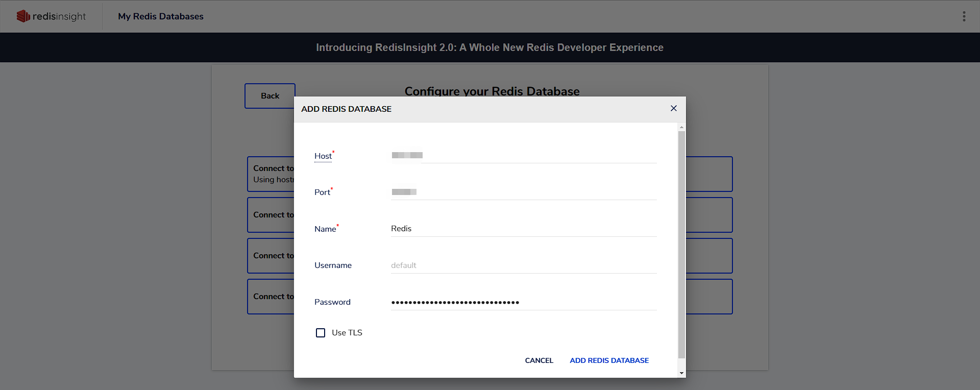Screen dimensions: 980x390
Task: Click the RedisInsight 2.0 announcement banner
Action: click(490, 47)
